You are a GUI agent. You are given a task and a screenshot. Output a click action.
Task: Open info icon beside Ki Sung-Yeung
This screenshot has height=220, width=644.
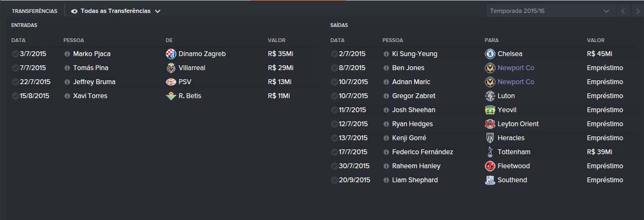386,54
